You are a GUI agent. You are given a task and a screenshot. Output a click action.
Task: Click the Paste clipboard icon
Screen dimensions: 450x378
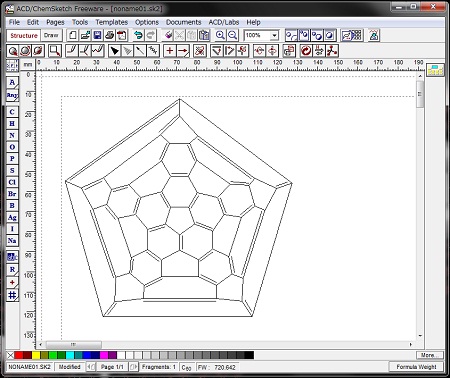click(204, 35)
